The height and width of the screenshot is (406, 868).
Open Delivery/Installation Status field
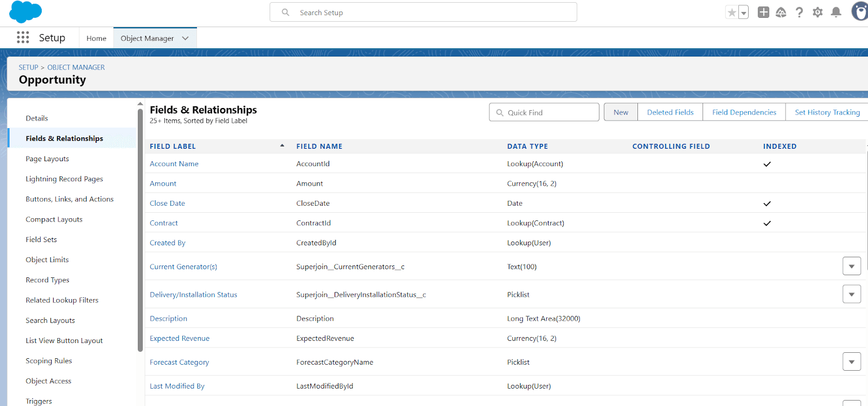[193, 295]
